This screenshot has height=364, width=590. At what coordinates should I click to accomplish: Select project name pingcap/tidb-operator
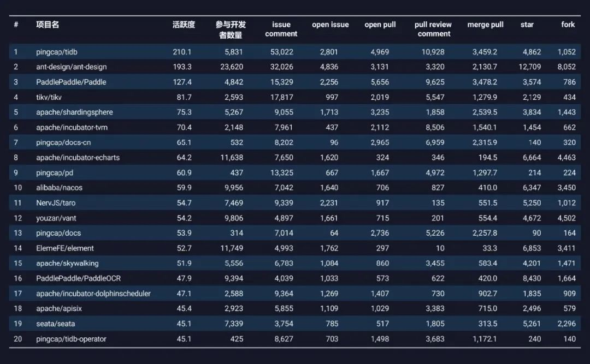pyautogui.click(x=71, y=339)
